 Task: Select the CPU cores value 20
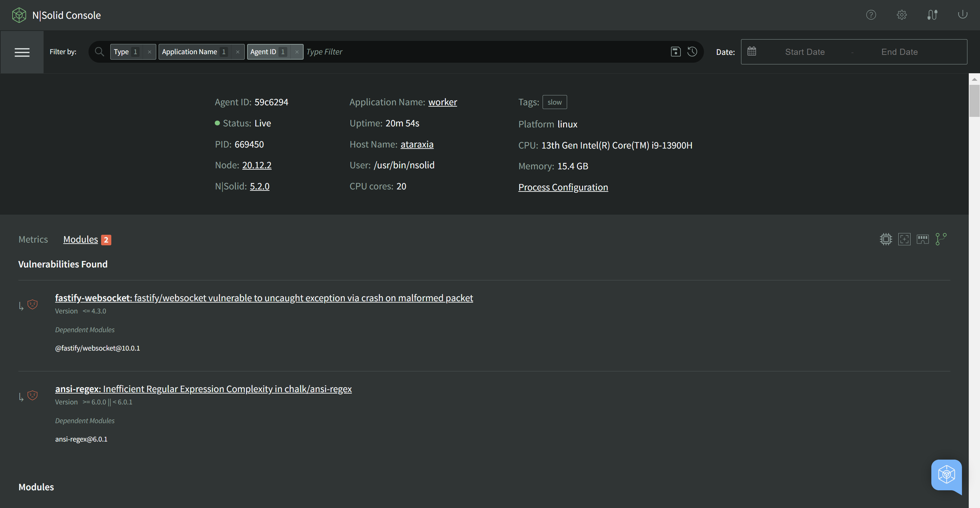[x=401, y=186]
